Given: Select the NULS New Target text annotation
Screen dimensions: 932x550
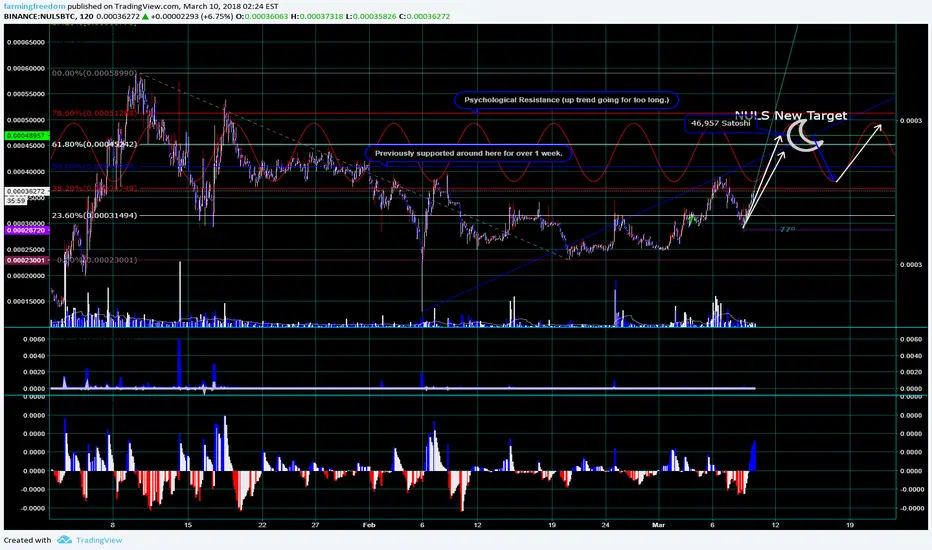Looking at the screenshot, I should click(x=791, y=115).
